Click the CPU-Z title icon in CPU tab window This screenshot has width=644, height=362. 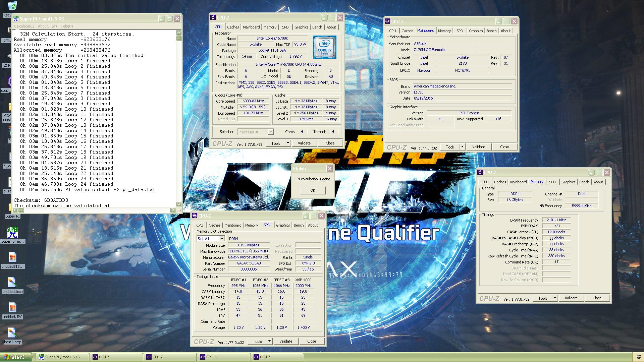point(213,18)
